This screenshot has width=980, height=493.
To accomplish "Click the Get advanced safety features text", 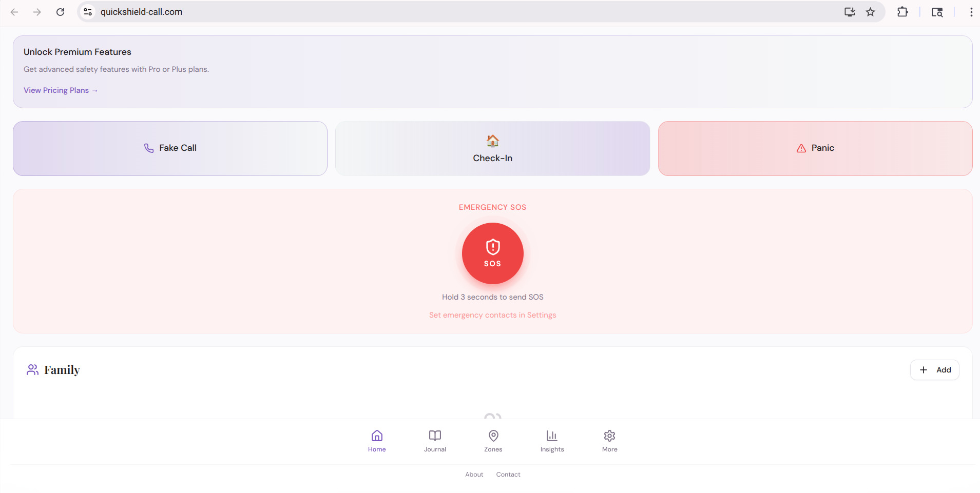I will [x=117, y=69].
